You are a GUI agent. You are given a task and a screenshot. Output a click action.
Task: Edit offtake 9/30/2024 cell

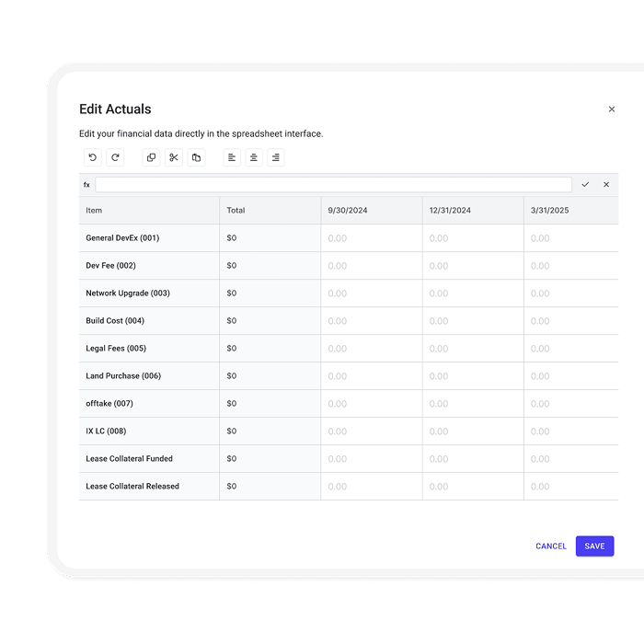pos(372,403)
